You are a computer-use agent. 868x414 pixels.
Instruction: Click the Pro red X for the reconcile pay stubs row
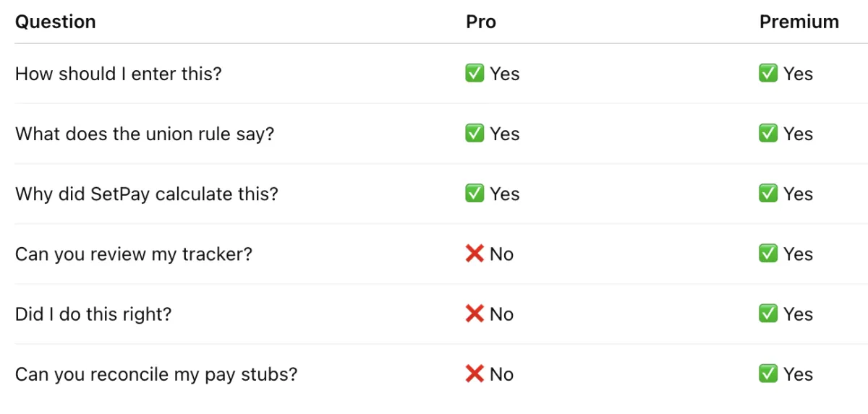coord(475,374)
